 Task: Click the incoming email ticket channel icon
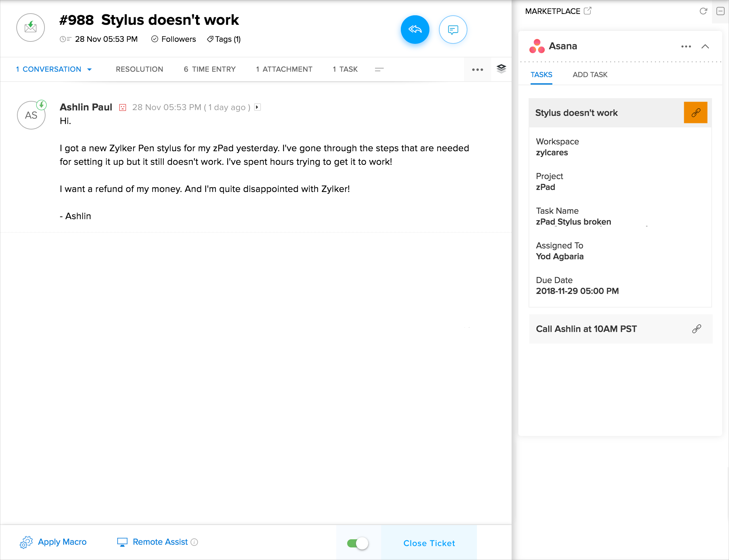tap(31, 28)
